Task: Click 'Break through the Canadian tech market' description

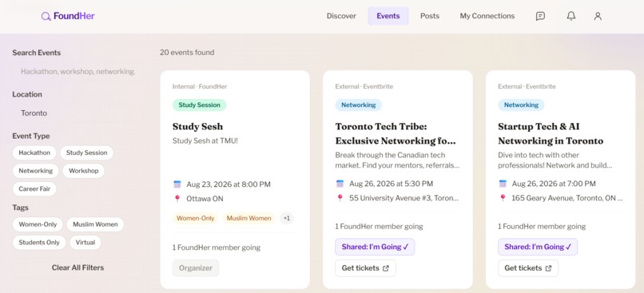Action: tap(397, 160)
